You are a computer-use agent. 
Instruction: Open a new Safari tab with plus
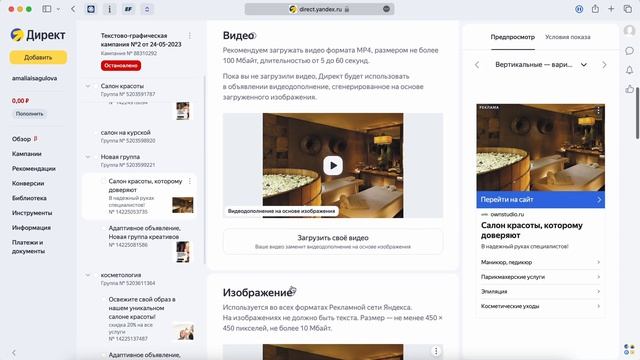pos(611,9)
